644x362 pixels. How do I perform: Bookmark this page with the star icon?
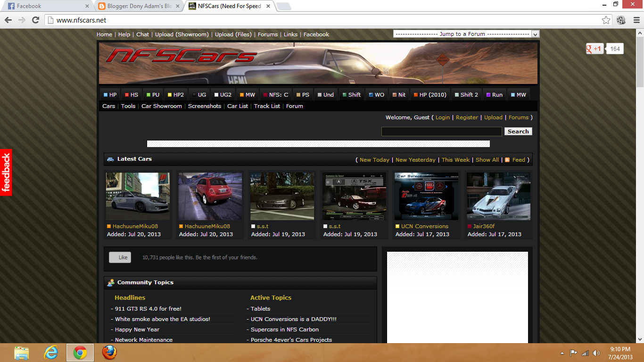[606, 20]
